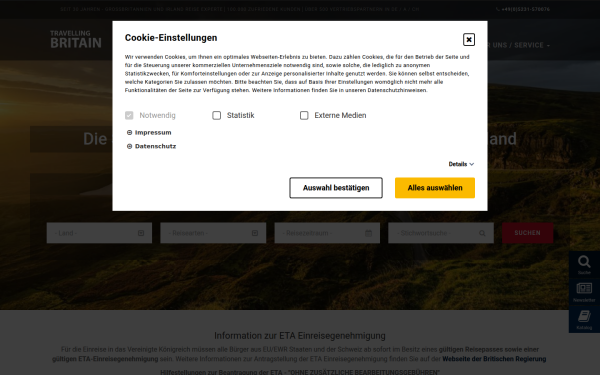Open the Katalog sidebar icon
600x375 pixels.
pyautogui.click(x=584, y=319)
